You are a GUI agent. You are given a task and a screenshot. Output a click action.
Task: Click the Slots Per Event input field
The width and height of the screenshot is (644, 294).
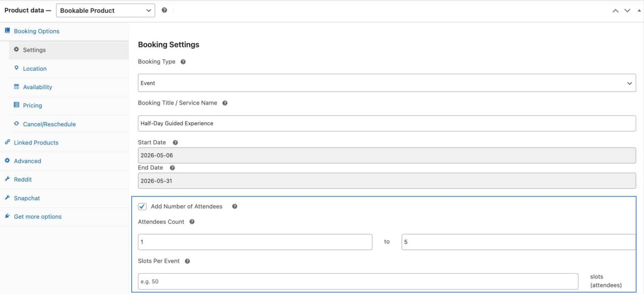pyautogui.click(x=358, y=281)
